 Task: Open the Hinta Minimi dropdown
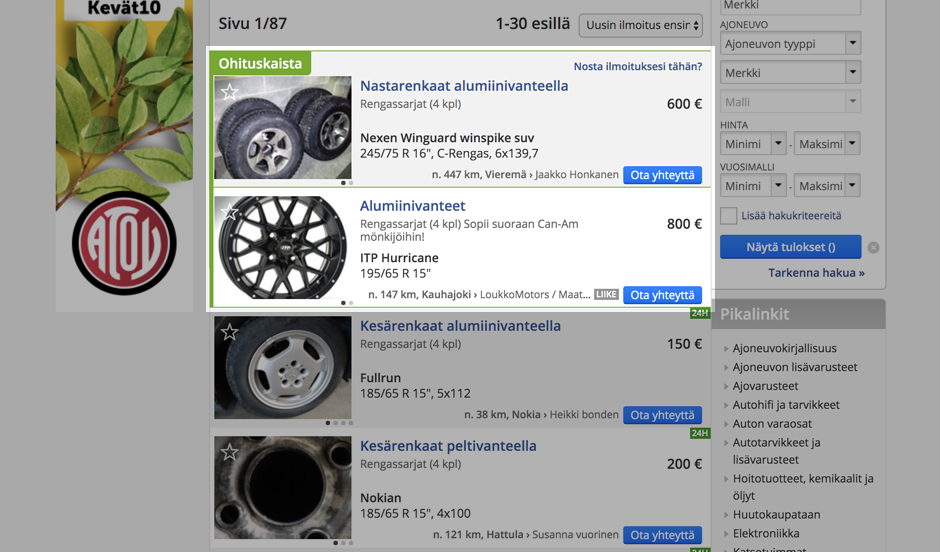pyautogui.click(x=753, y=144)
